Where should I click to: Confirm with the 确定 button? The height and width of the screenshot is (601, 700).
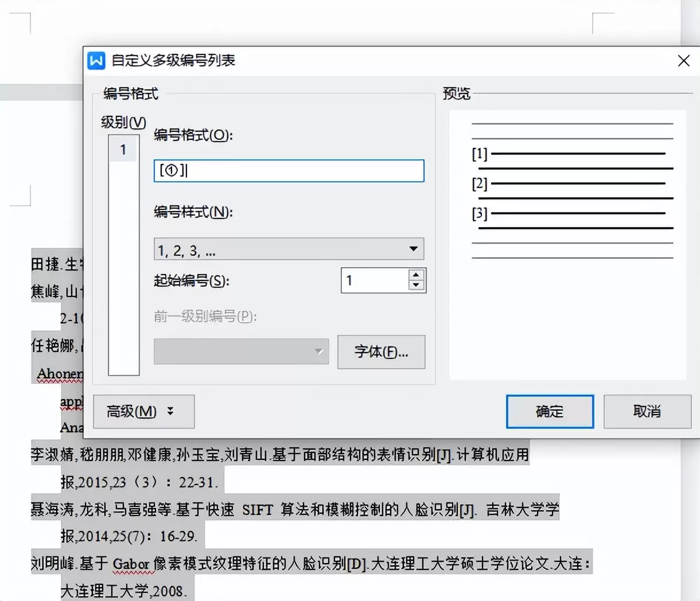pyautogui.click(x=550, y=411)
